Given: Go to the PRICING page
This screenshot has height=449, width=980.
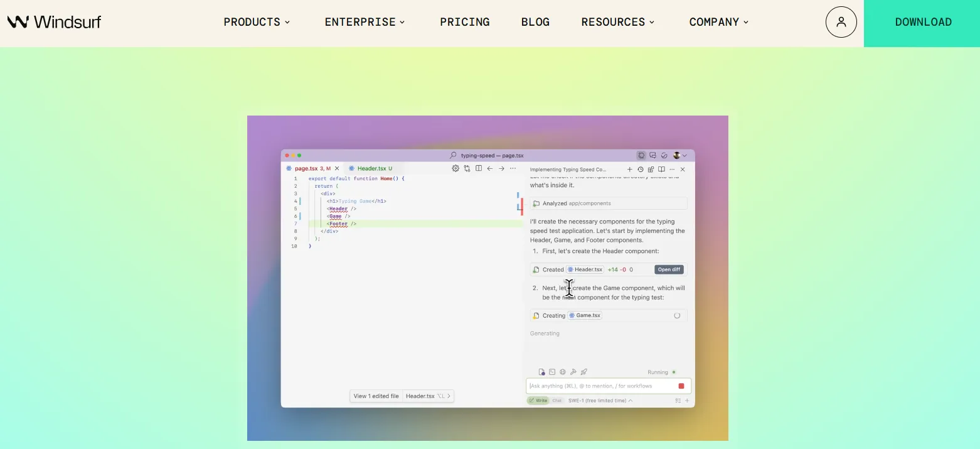Looking at the screenshot, I should pos(465,22).
